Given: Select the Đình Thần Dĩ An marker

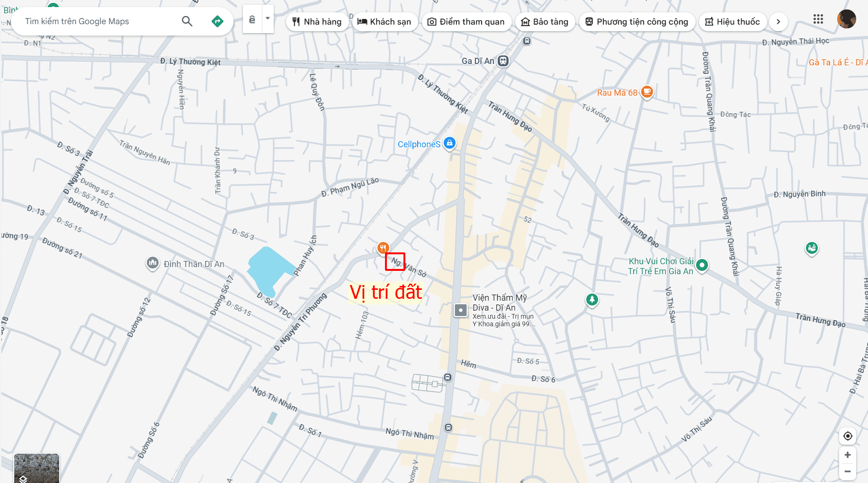Looking at the screenshot, I should pyautogui.click(x=152, y=263).
